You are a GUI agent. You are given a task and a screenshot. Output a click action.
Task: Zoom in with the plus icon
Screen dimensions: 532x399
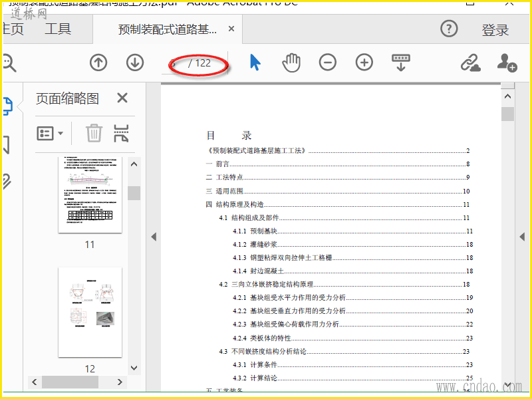coord(364,63)
